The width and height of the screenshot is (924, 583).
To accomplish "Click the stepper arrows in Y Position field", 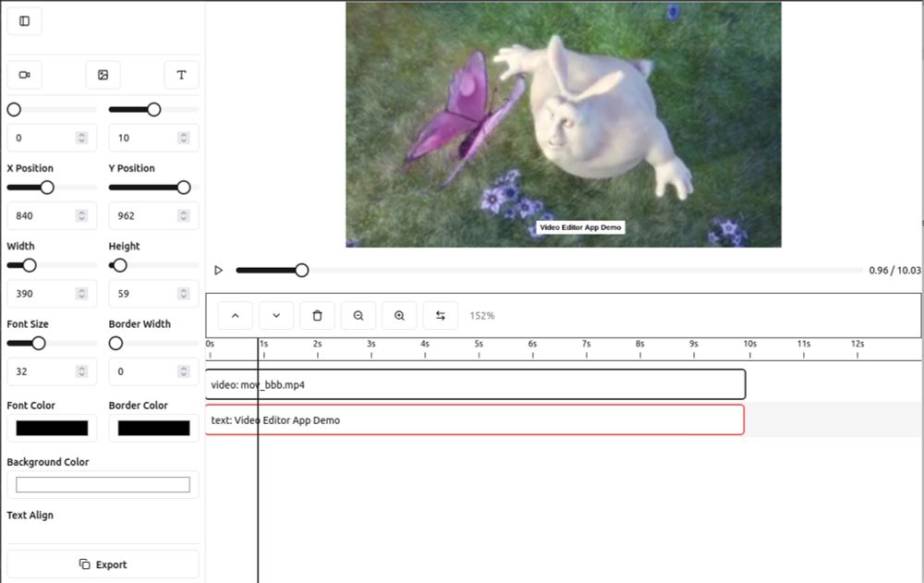I will click(184, 216).
